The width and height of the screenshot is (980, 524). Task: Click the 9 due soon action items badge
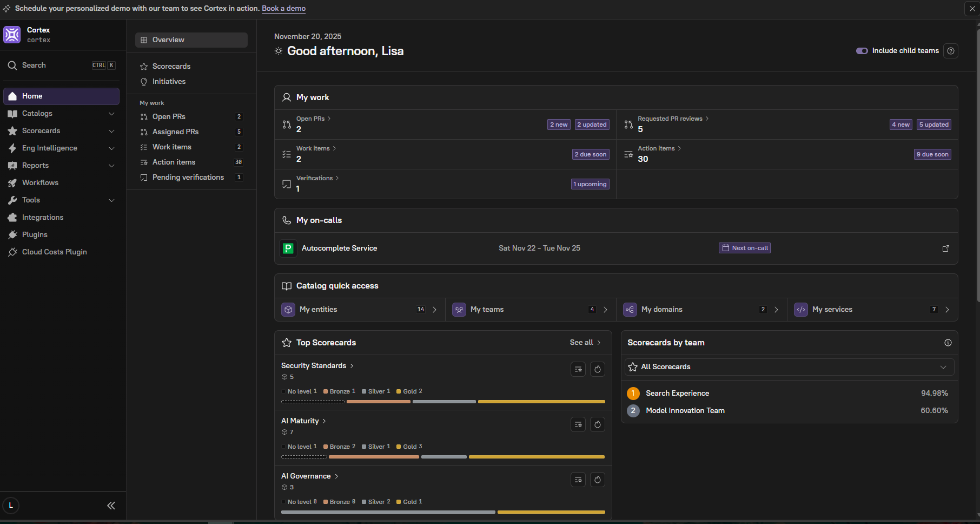coord(932,154)
